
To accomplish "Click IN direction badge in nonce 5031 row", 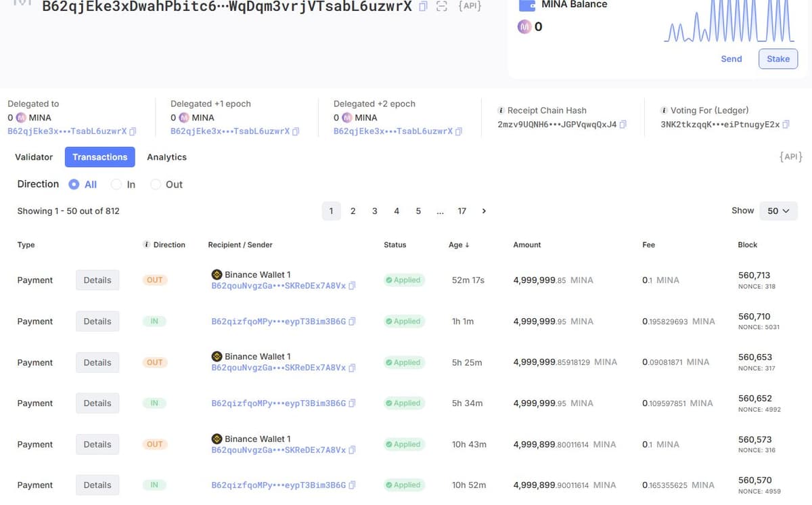I will [154, 322].
